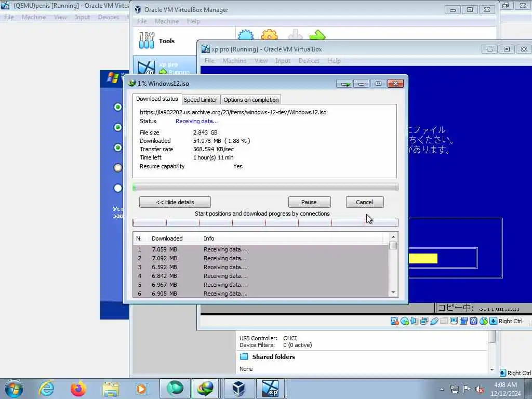Click the taskbar clock showing 4:08 AM
532x399 pixels.
point(505,389)
